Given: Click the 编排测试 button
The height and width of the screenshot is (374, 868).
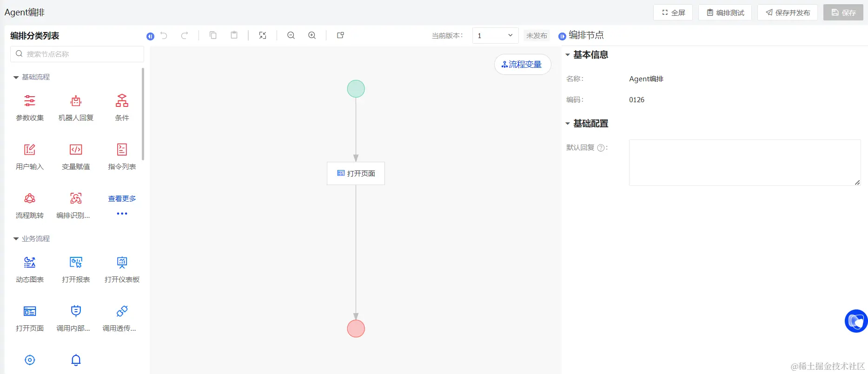Looking at the screenshot, I should click(725, 13).
